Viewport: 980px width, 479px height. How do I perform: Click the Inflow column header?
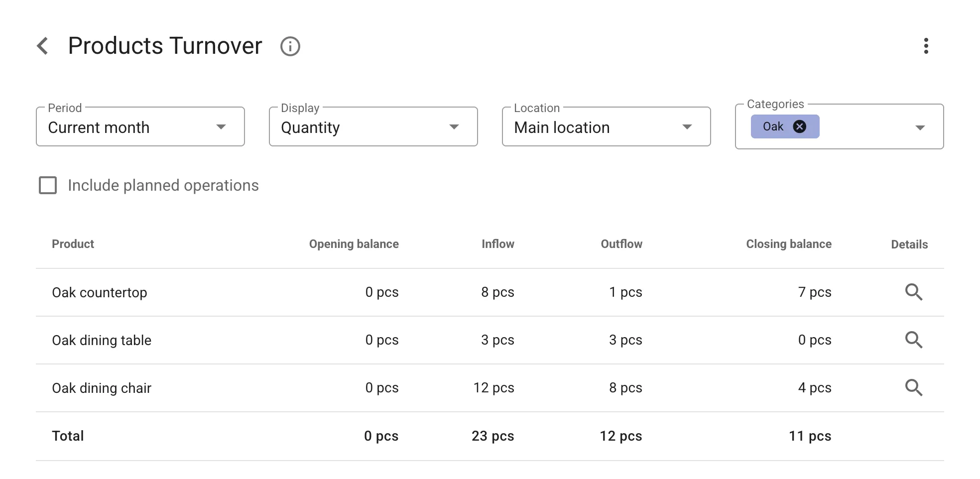point(497,244)
